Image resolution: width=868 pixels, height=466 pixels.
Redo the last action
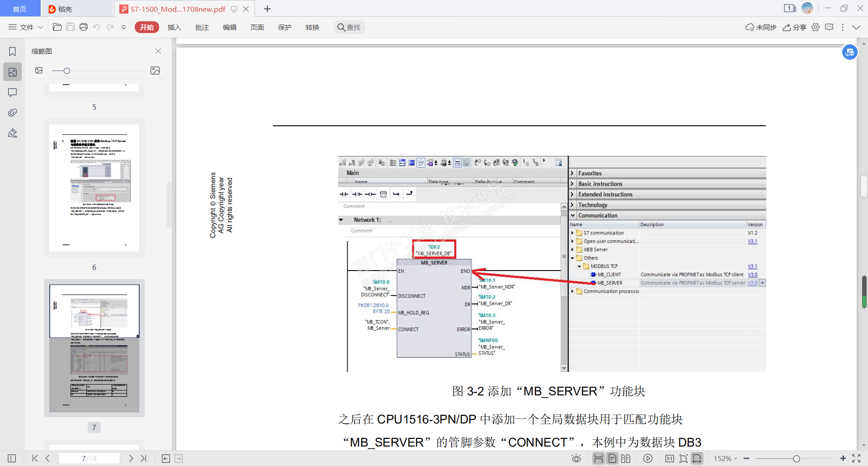pos(110,27)
